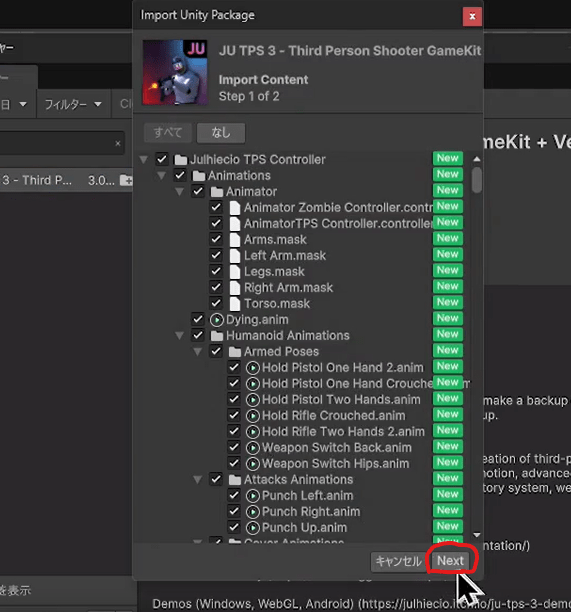Collapse Attacks Animations folder
The height and width of the screenshot is (612, 571).
pyautogui.click(x=197, y=480)
